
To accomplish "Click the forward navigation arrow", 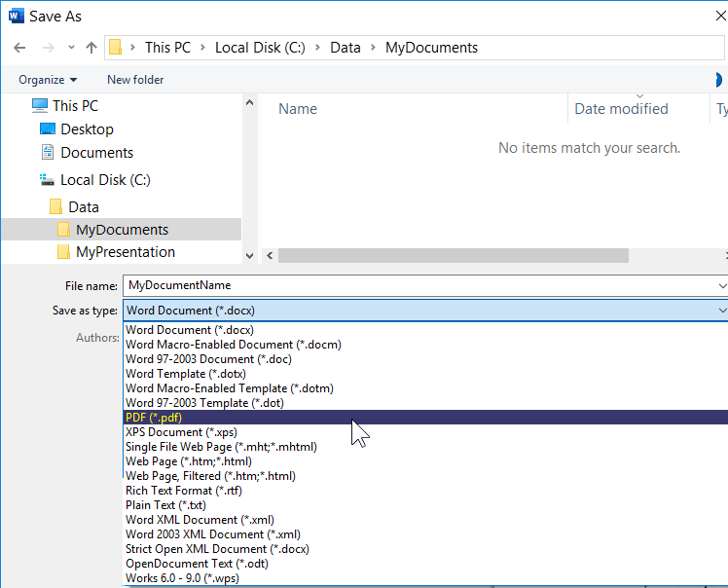I will pyautogui.click(x=49, y=48).
